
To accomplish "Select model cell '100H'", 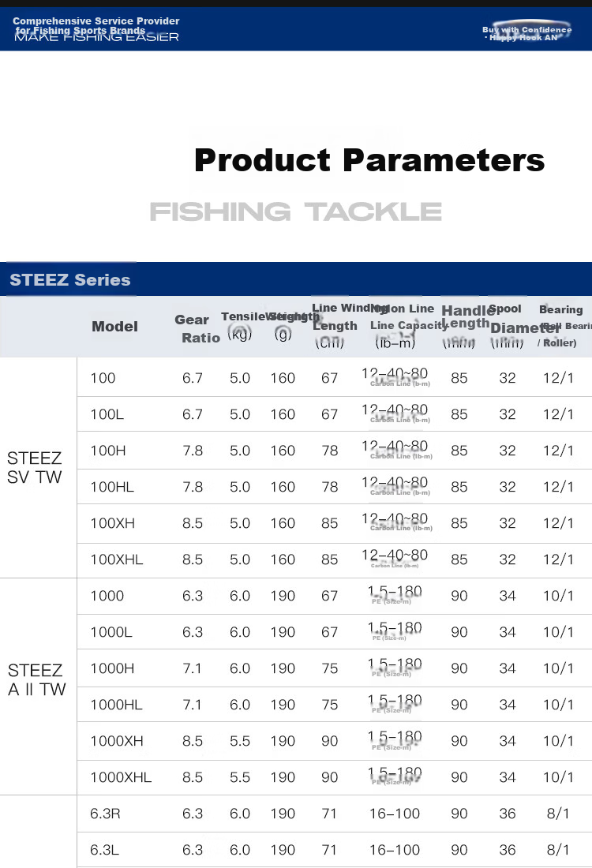I will click(108, 451).
